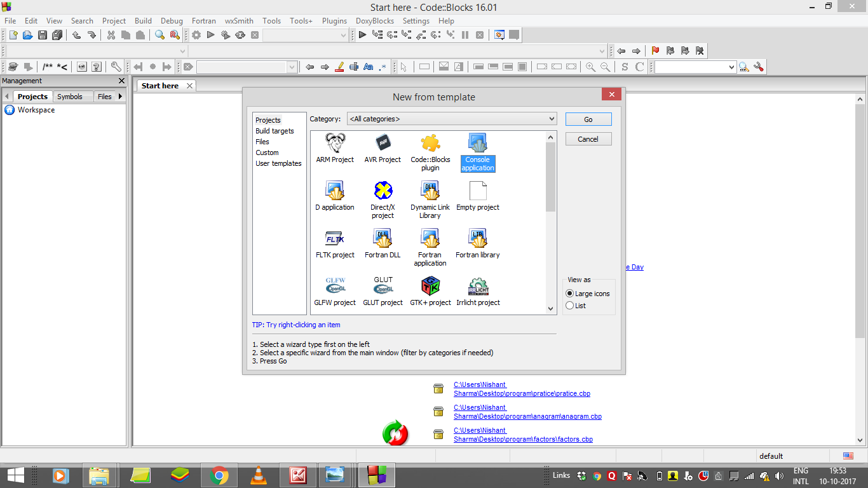The width and height of the screenshot is (868, 488).
Task: Switch to the Files management tab
Action: [x=105, y=97]
